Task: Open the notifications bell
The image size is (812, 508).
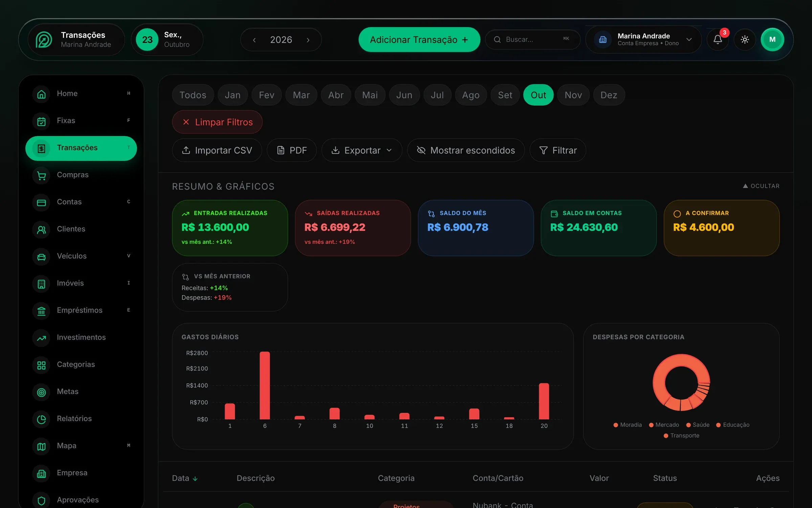Action: tap(718, 40)
